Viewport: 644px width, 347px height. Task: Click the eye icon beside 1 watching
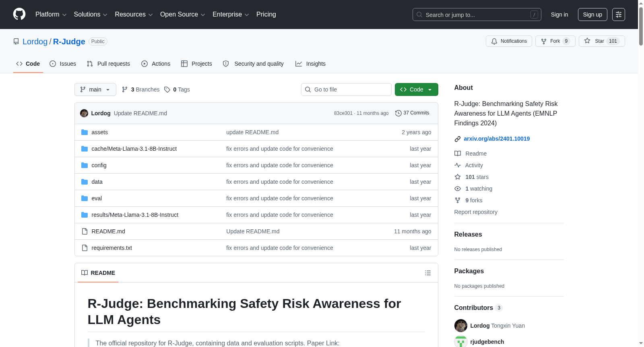(458, 189)
